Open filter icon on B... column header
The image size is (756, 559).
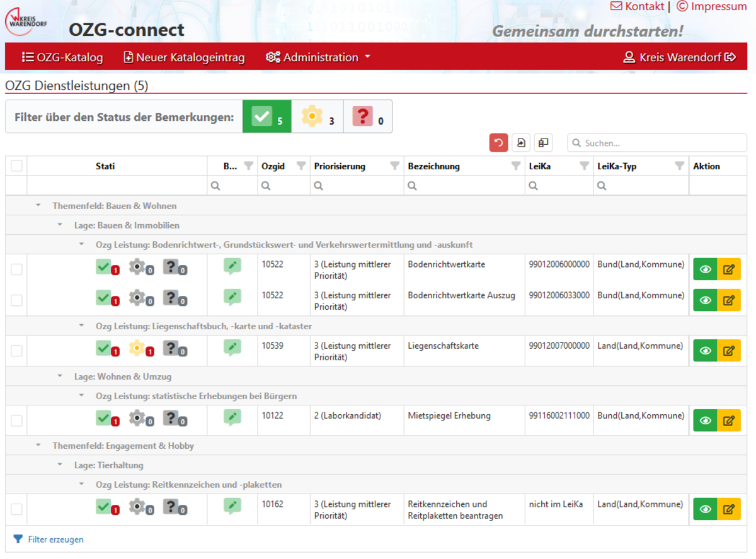pyautogui.click(x=249, y=166)
